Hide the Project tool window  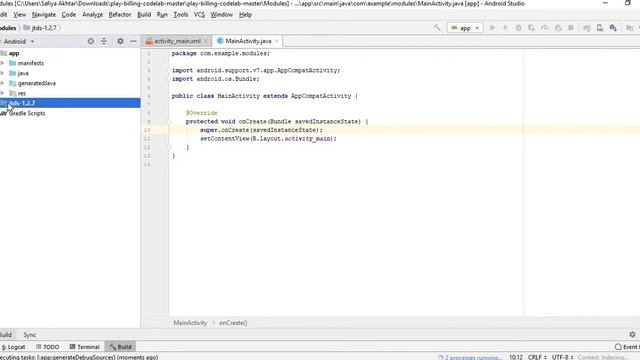coord(133,41)
